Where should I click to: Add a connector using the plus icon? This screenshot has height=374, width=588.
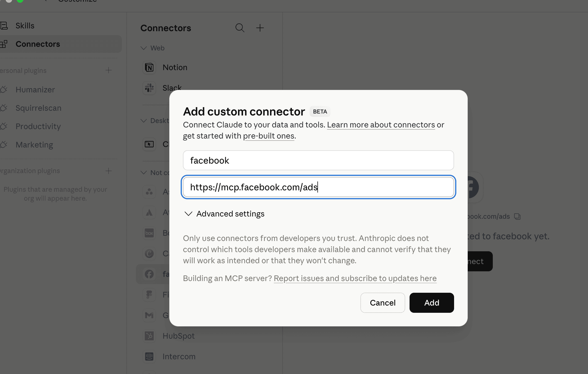click(x=260, y=28)
